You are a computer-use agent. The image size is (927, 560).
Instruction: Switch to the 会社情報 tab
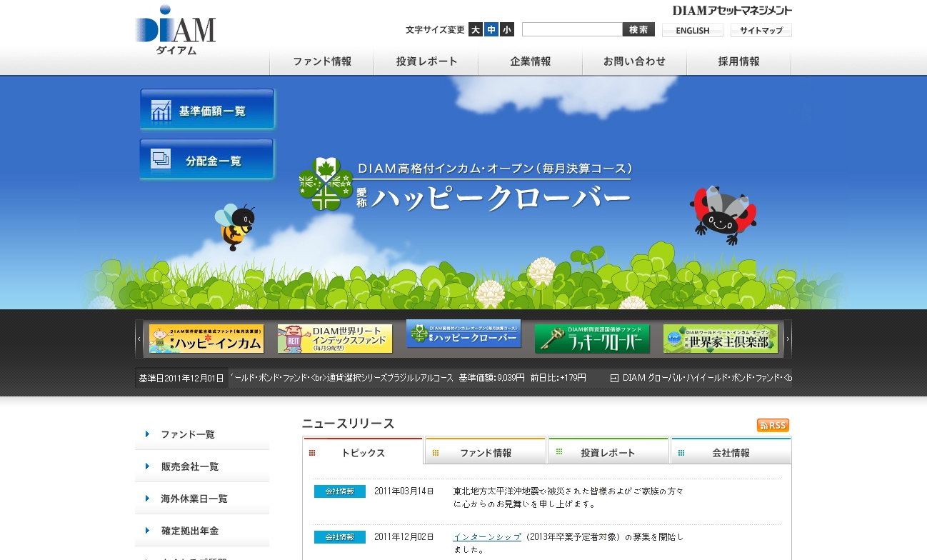[x=731, y=452]
